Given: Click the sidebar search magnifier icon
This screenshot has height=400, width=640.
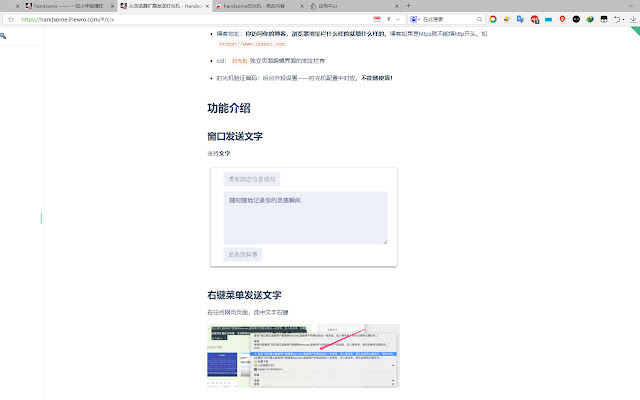Looking at the screenshot, I should (x=3, y=36).
